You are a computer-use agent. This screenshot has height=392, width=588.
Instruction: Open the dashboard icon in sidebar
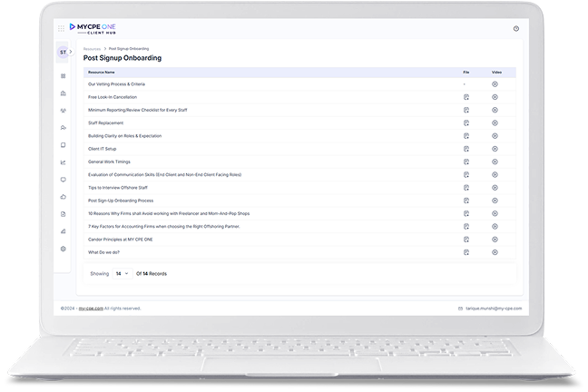64,76
